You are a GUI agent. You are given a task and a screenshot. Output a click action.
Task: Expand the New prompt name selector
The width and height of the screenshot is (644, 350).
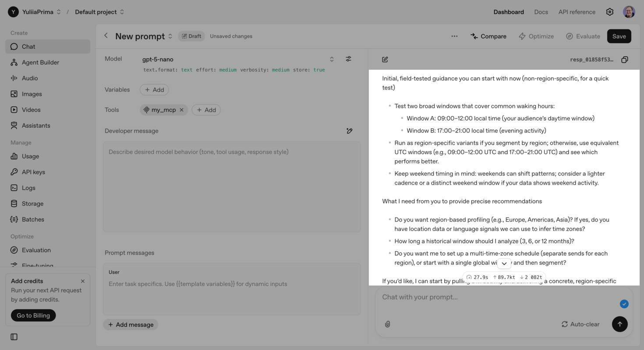170,36
